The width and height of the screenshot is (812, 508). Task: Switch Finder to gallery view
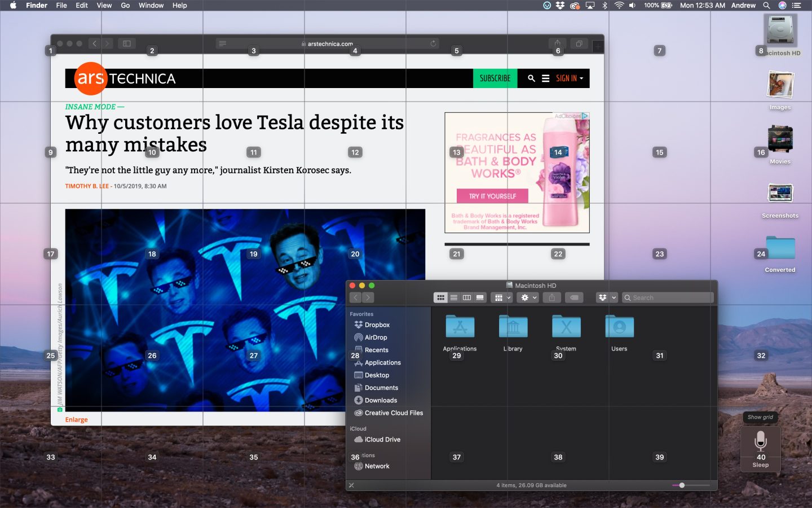coord(480,297)
